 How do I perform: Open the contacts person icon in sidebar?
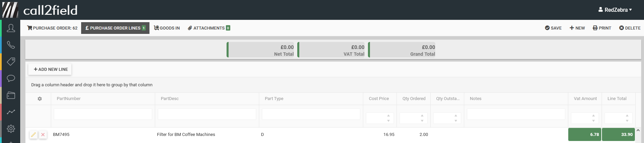[x=11, y=28]
